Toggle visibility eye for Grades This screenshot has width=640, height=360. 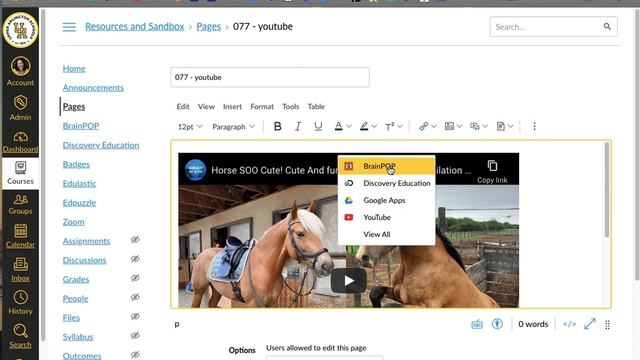tap(135, 278)
